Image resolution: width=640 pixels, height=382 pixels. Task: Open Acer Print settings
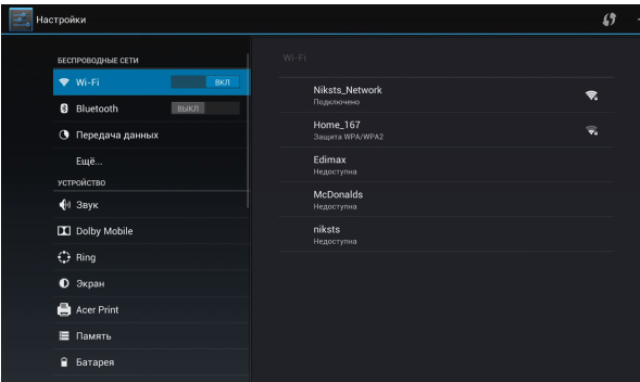pos(151,309)
